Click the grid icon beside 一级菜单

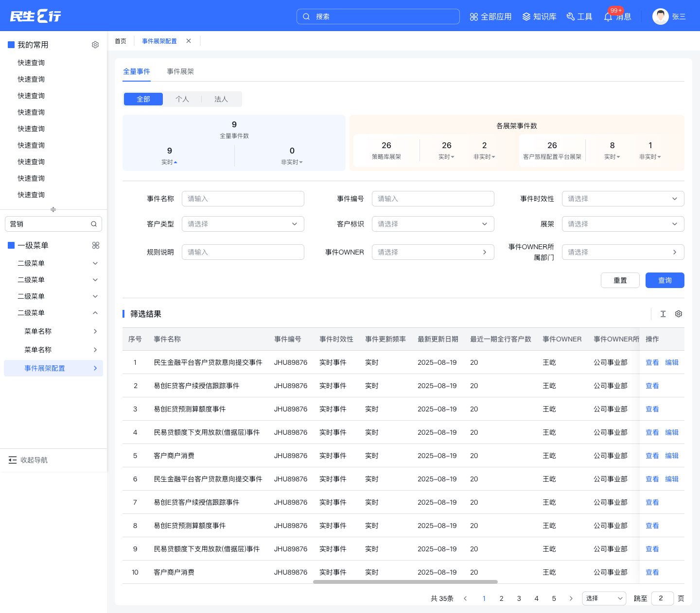[x=96, y=245]
